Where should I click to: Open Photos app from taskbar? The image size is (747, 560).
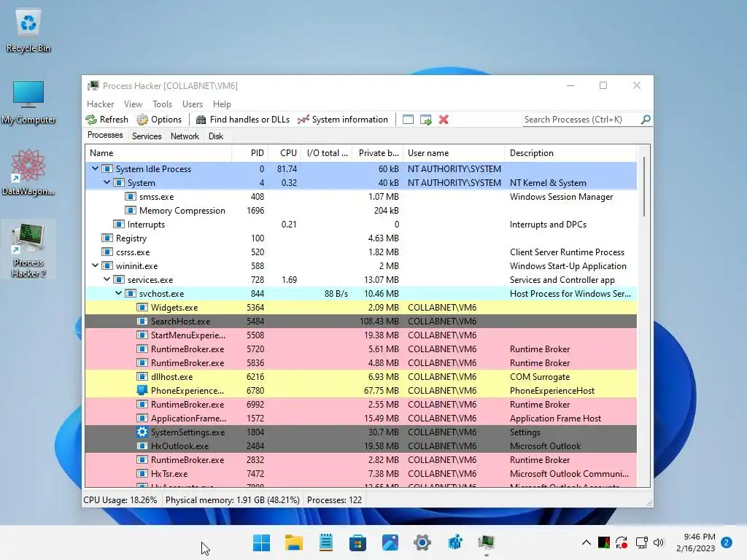(x=390, y=542)
